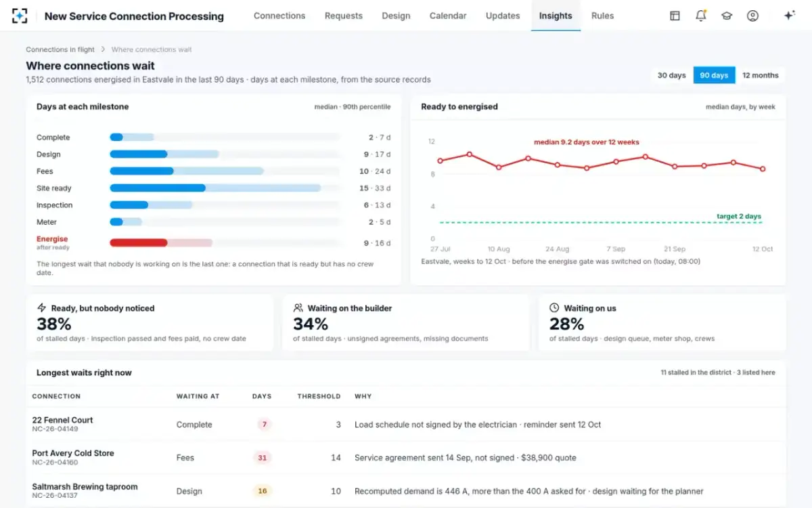Click the clock icon on Waiting on us
Image resolution: width=812 pixels, height=508 pixels.
click(554, 308)
